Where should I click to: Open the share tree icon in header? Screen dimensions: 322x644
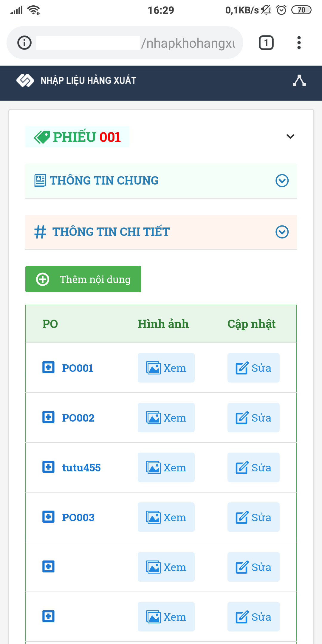(x=299, y=80)
